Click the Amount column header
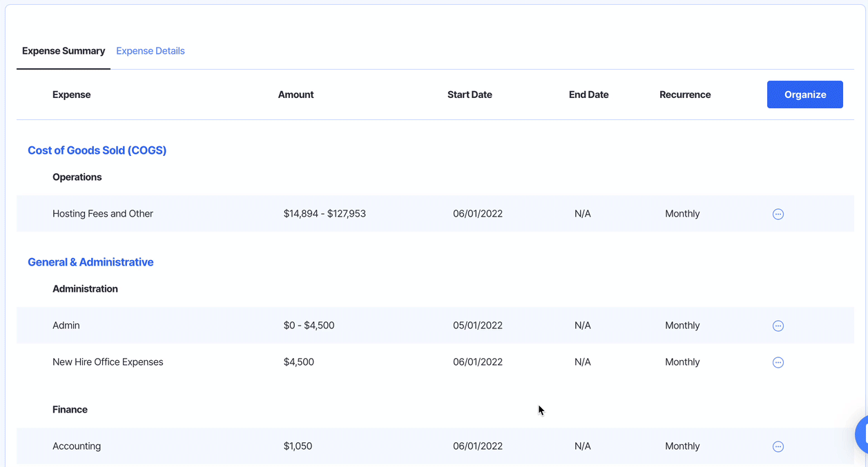The width and height of the screenshot is (868, 467). point(296,95)
